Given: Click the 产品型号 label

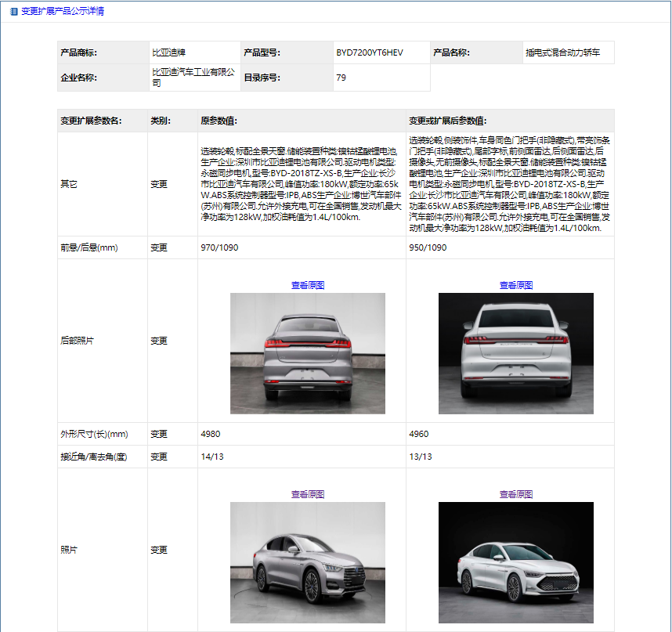Looking at the screenshot, I should click(x=262, y=52).
